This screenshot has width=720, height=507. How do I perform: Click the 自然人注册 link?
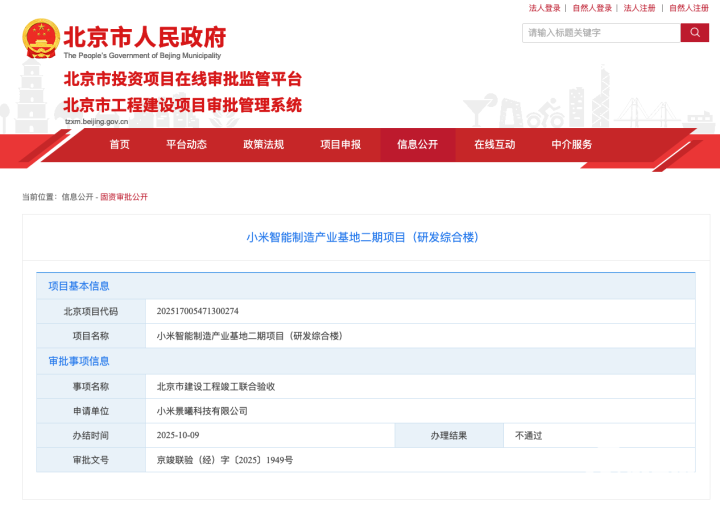(690, 8)
